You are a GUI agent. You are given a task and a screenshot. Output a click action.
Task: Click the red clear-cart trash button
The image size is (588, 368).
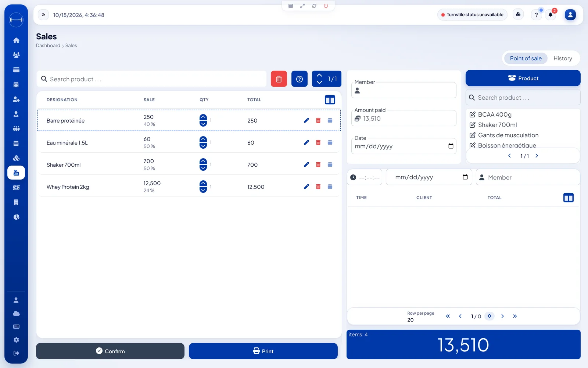tap(279, 79)
